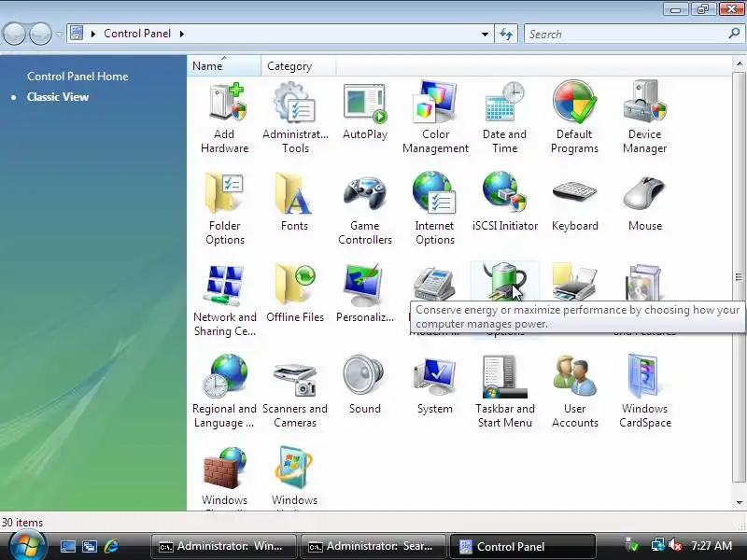Select the Date and Time icon

(x=504, y=118)
